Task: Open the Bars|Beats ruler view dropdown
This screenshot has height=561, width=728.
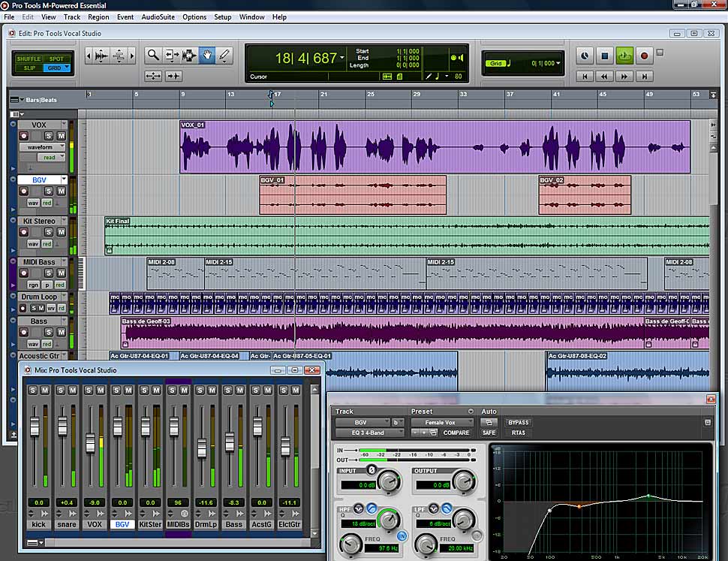Action: pos(17,100)
